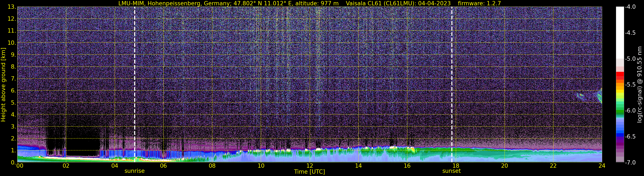The width and height of the screenshot is (644, 176).
Task: Click the time axis tick label 16
Action: point(407,166)
